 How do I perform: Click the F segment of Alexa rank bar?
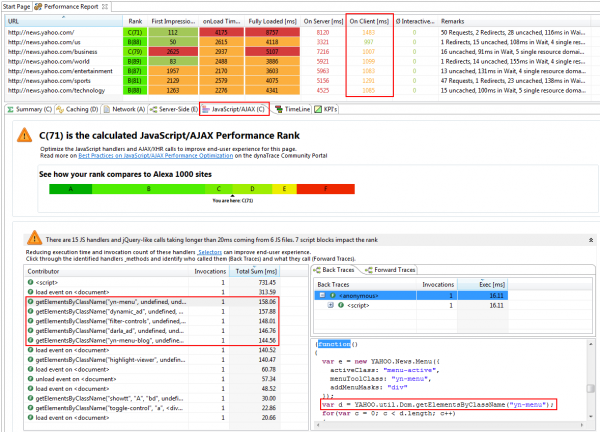(326, 189)
